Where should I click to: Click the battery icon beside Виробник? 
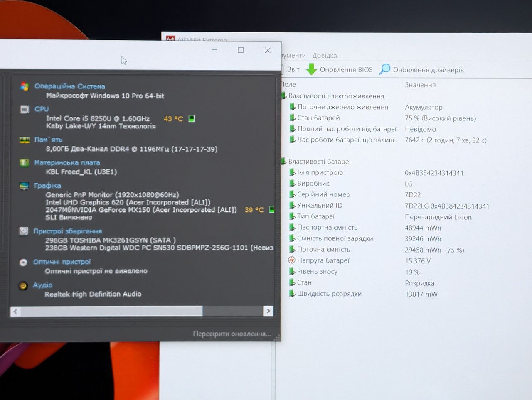tap(292, 183)
